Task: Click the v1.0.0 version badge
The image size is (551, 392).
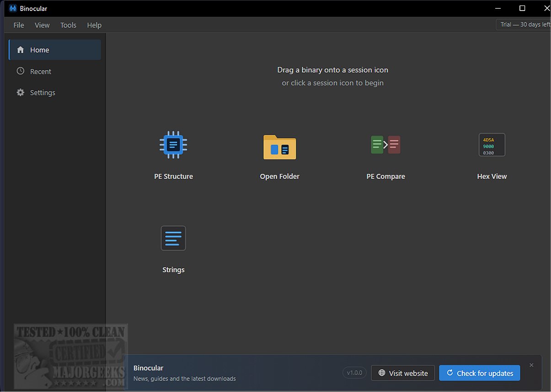Action: (x=354, y=373)
